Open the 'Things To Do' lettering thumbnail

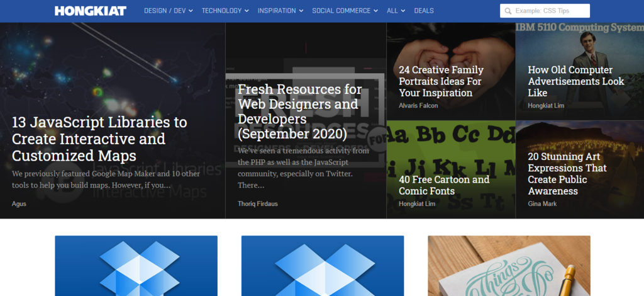(x=509, y=266)
